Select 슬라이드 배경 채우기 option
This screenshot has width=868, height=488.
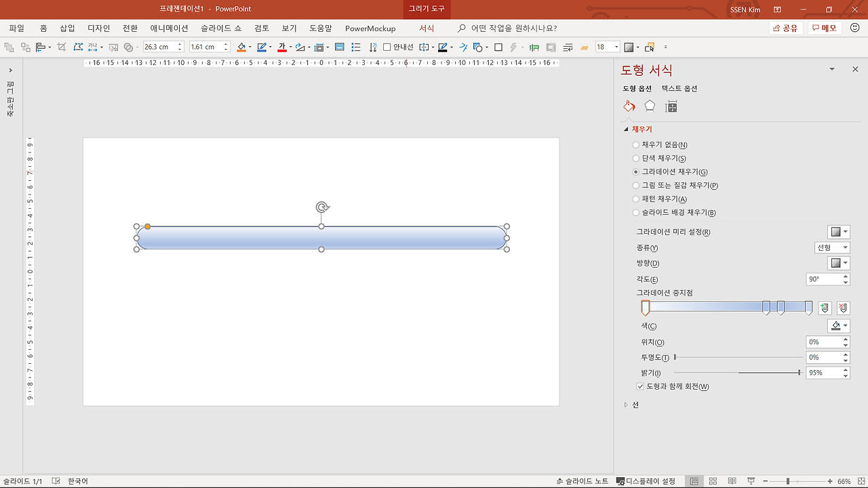coord(674,212)
